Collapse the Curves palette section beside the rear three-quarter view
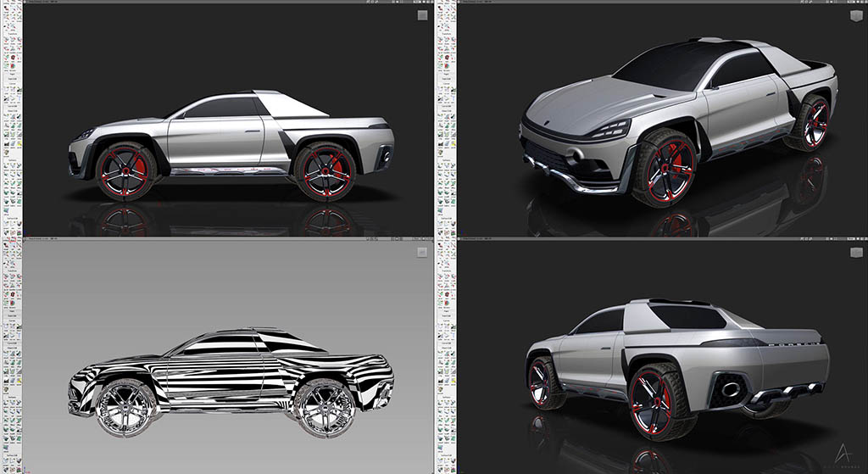This screenshot has height=474, width=868. click(447, 320)
